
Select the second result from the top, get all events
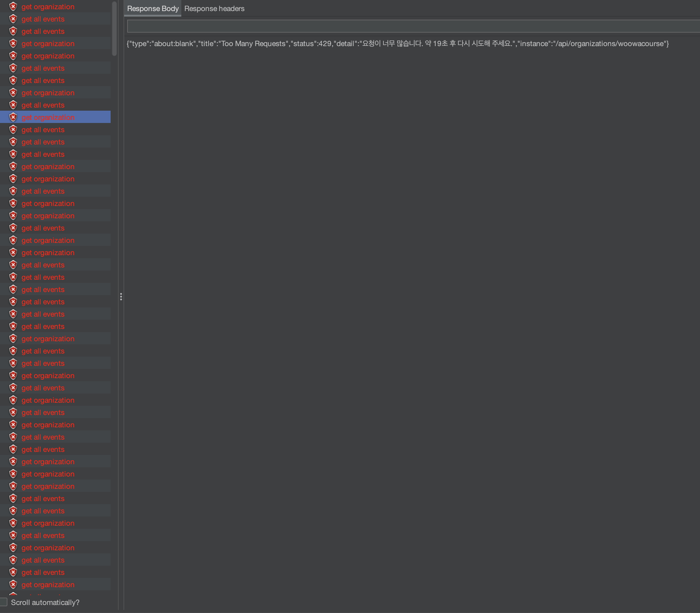43,19
